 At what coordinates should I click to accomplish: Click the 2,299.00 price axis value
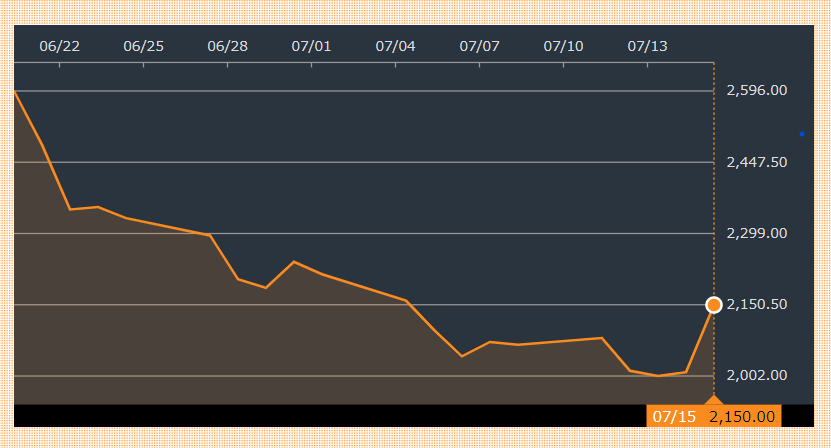coord(757,233)
